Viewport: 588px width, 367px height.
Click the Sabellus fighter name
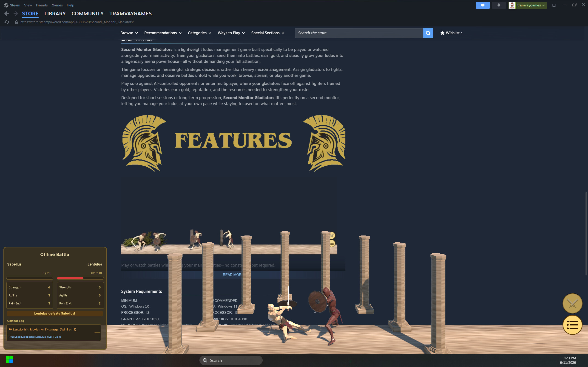click(14, 264)
